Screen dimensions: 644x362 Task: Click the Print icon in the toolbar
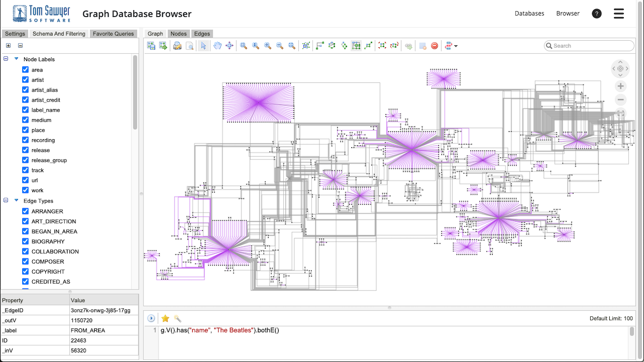pyautogui.click(x=177, y=46)
